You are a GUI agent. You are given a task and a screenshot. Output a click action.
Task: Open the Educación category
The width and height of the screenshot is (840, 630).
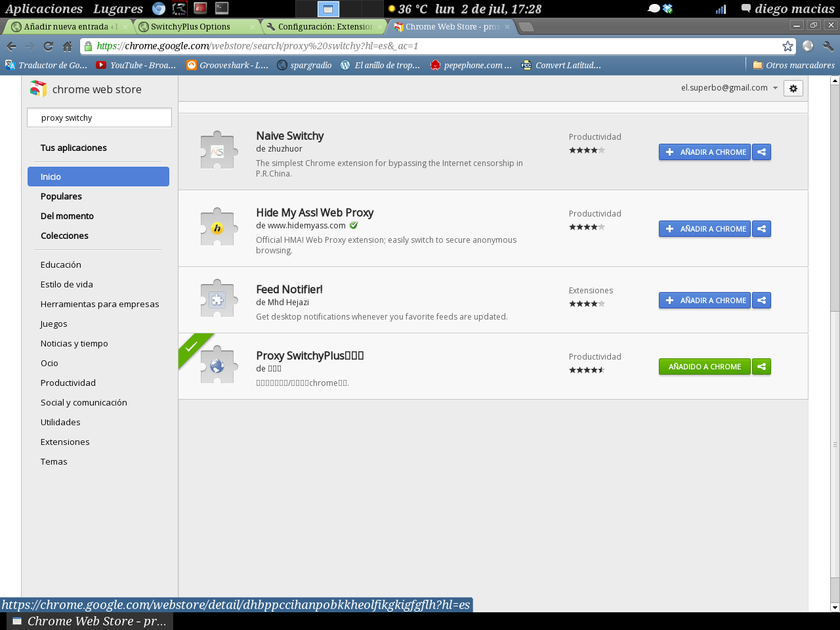pyautogui.click(x=61, y=264)
